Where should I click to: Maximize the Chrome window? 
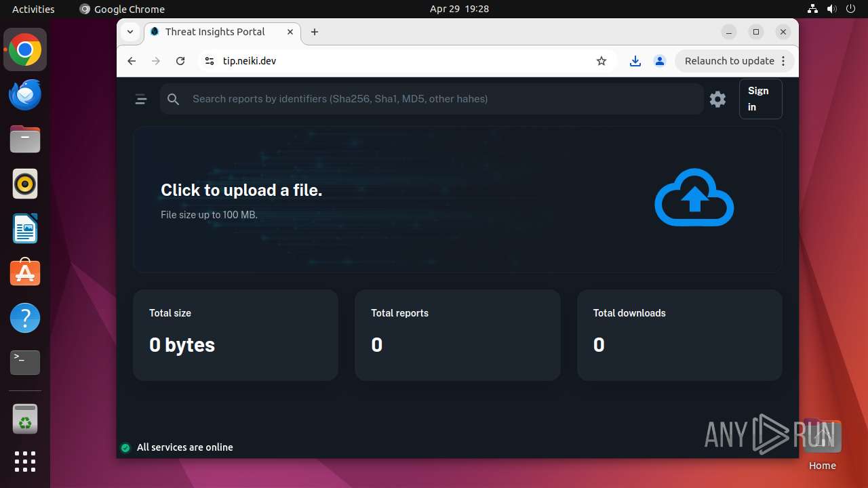(x=756, y=32)
